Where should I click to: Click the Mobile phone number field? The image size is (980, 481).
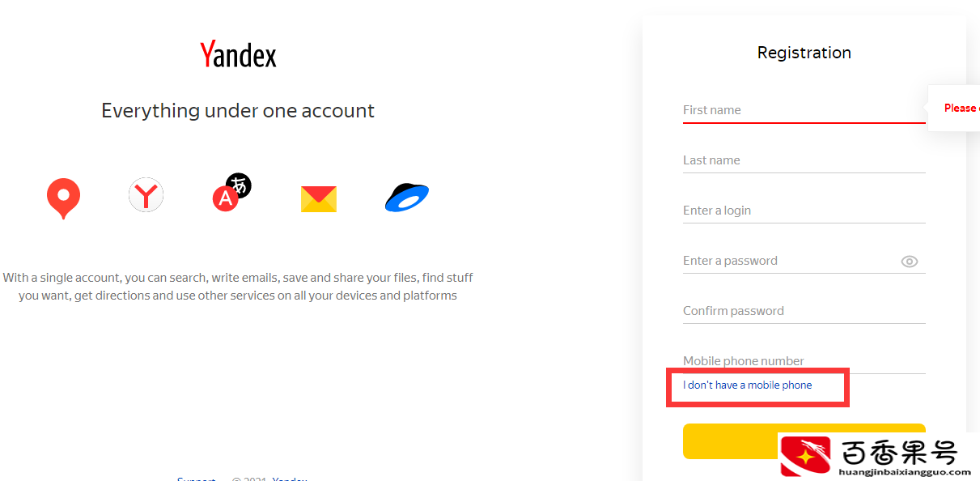[804, 361]
